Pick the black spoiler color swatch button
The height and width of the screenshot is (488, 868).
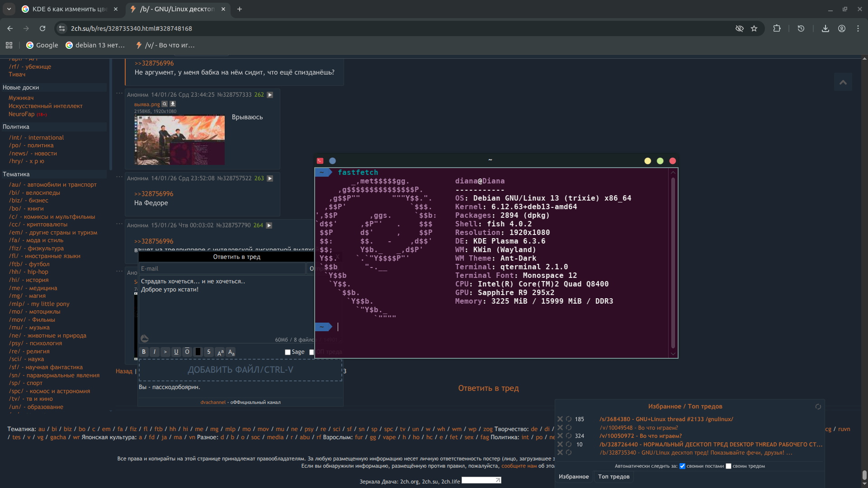[198, 352]
